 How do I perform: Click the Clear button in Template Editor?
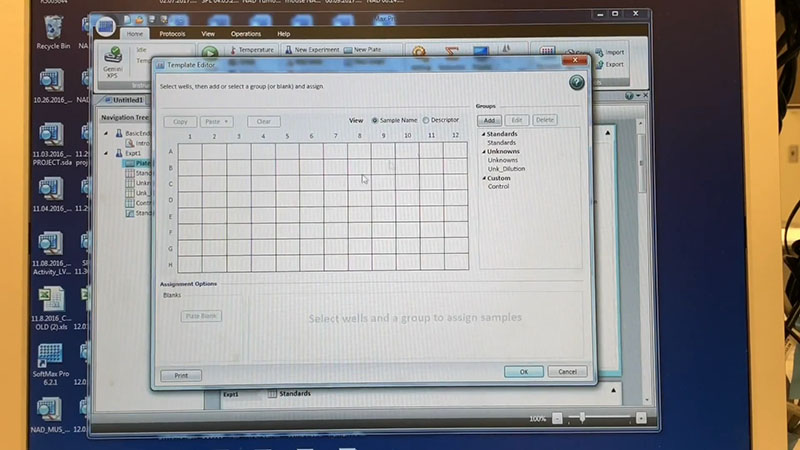pos(264,121)
